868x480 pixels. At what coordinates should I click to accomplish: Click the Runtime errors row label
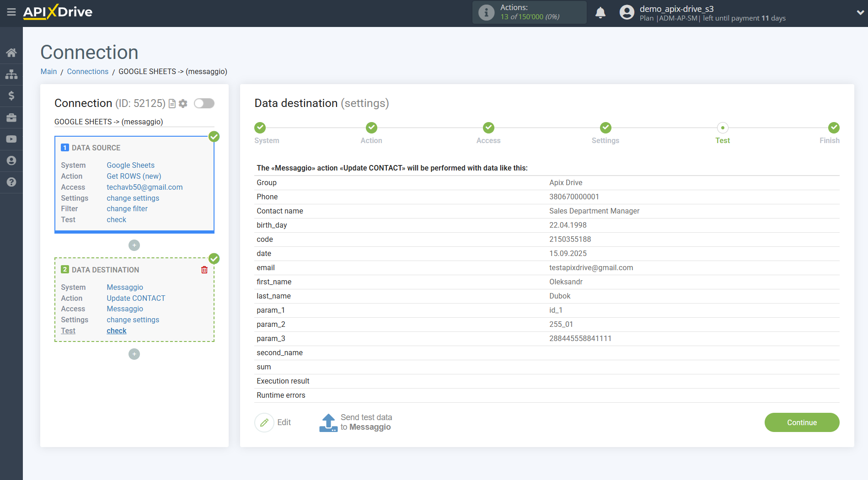click(x=281, y=395)
